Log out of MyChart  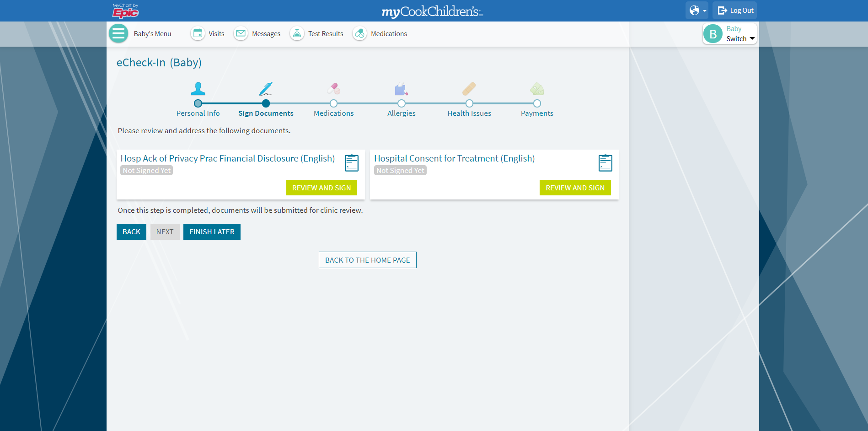click(735, 11)
